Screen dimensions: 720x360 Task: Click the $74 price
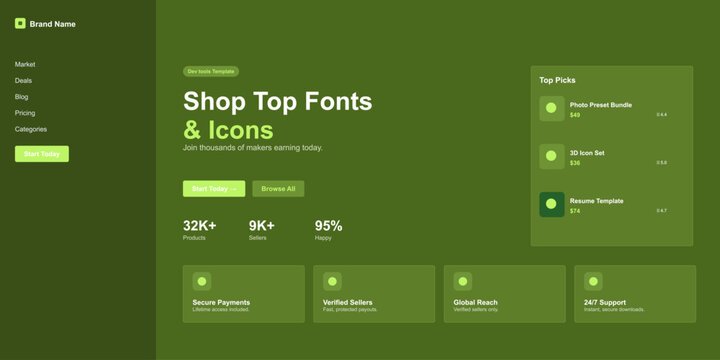coord(575,211)
